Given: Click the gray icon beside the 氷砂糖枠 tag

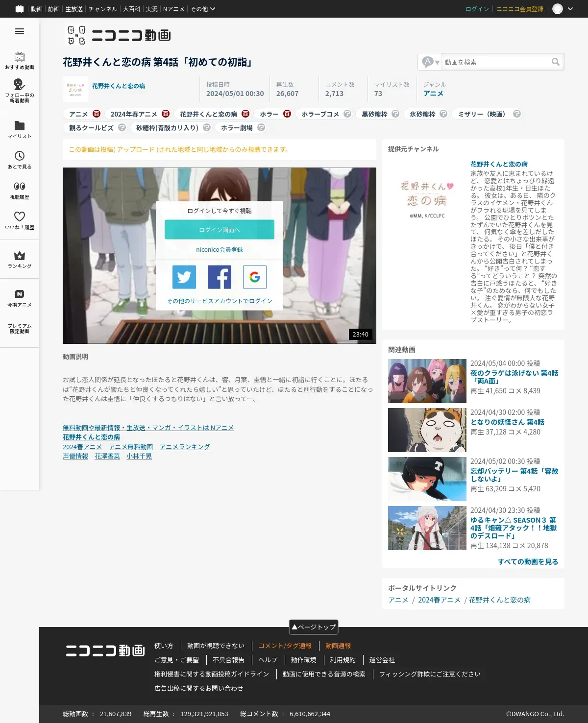Looking at the screenshot, I should [443, 114].
